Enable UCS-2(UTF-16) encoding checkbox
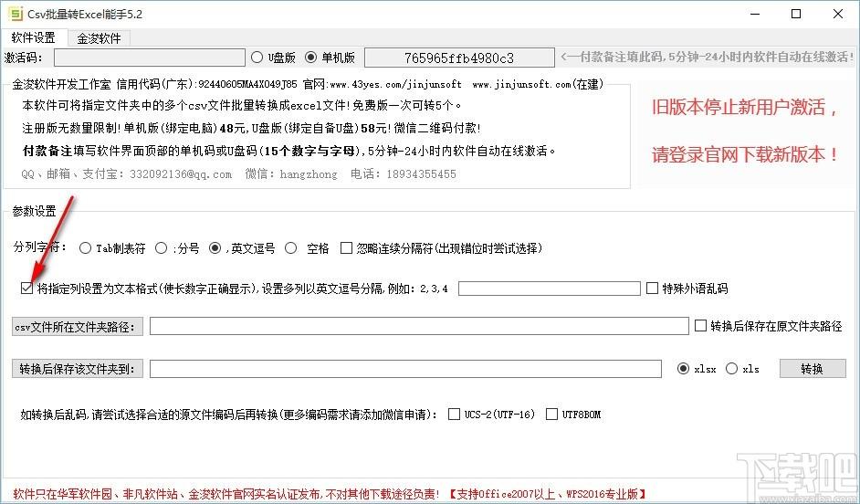Viewport: 860px width, 504px height. point(454,415)
